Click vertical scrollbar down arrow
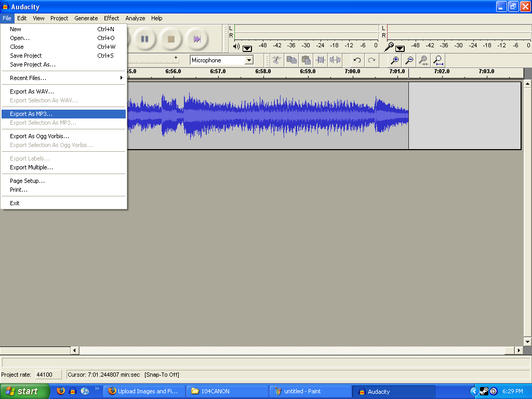 pyautogui.click(x=527, y=342)
